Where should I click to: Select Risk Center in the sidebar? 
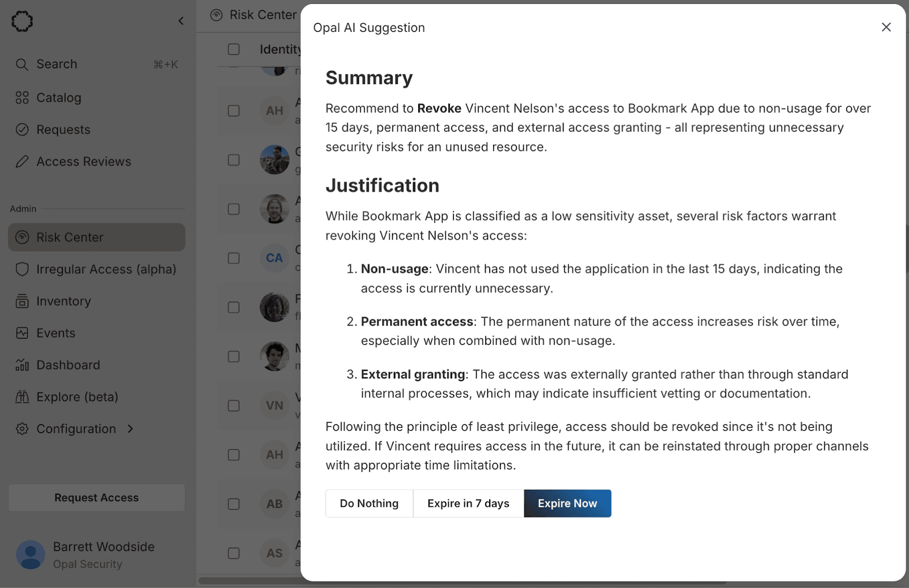[97, 237]
